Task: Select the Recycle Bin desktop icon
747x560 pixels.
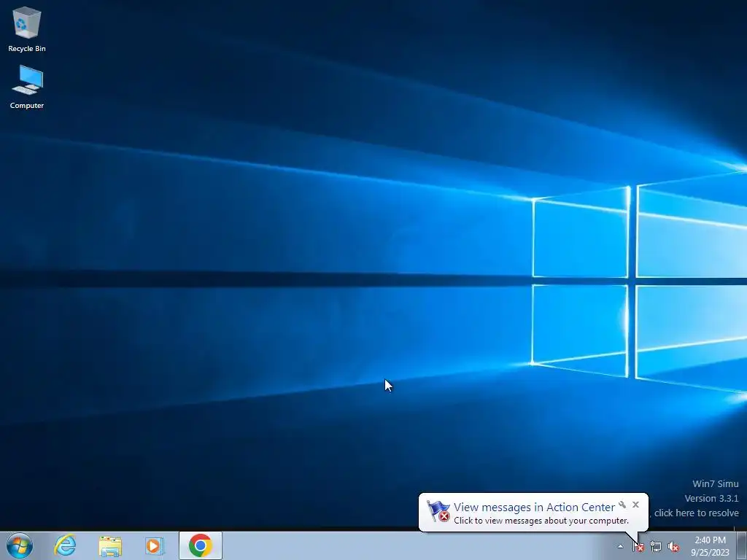Action: pyautogui.click(x=27, y=29)
